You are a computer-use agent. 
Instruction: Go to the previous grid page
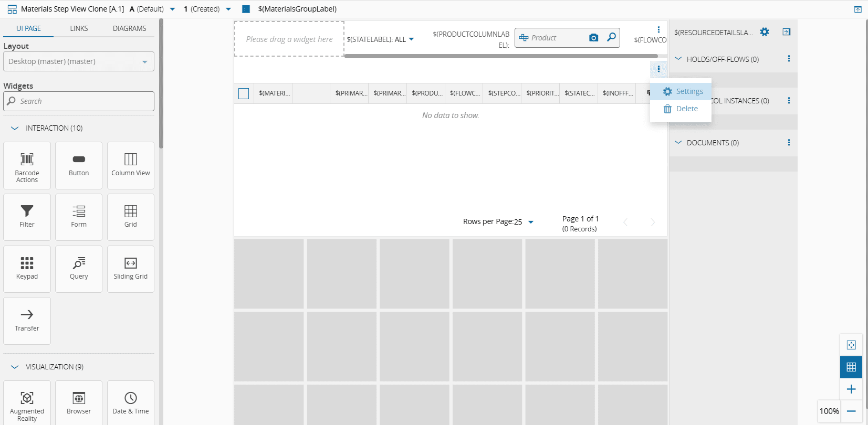pyautogui.click(x=625, y=222)
